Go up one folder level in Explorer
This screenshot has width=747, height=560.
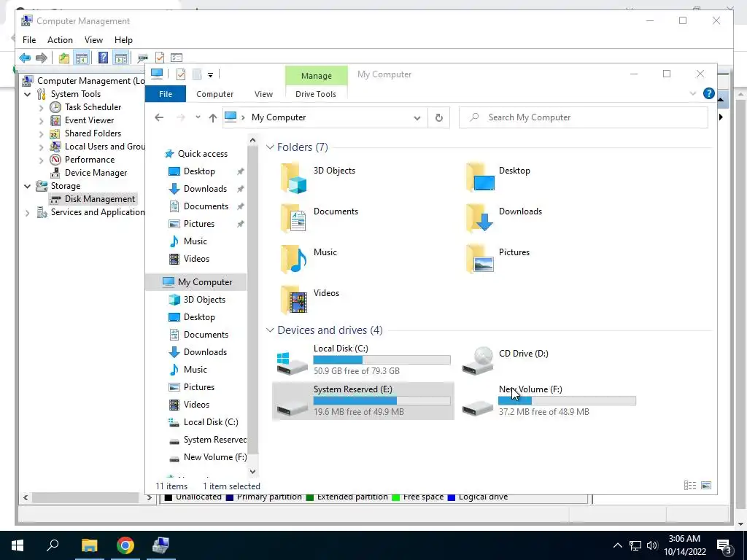tap(212, 117)
